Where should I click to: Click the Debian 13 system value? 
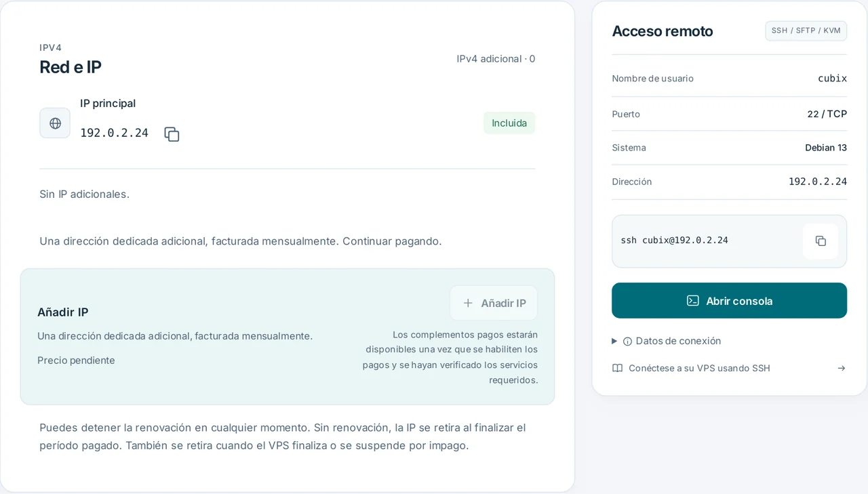pos(825,148)
